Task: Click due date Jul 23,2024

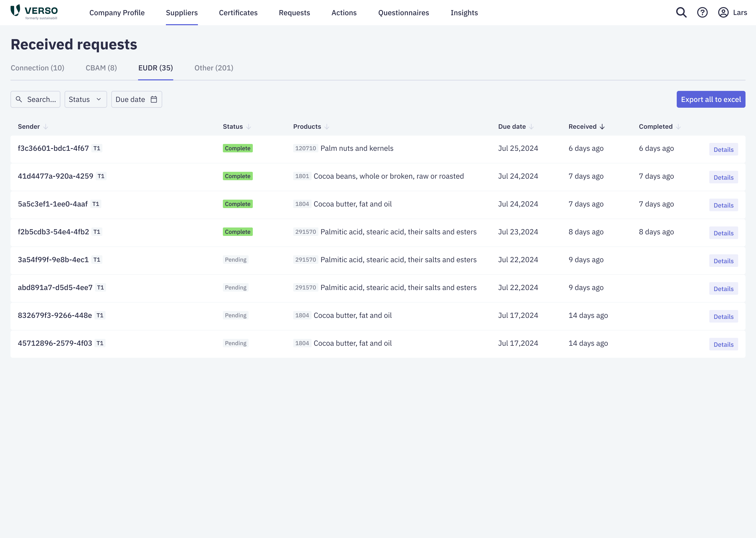Action: (518, 232)
